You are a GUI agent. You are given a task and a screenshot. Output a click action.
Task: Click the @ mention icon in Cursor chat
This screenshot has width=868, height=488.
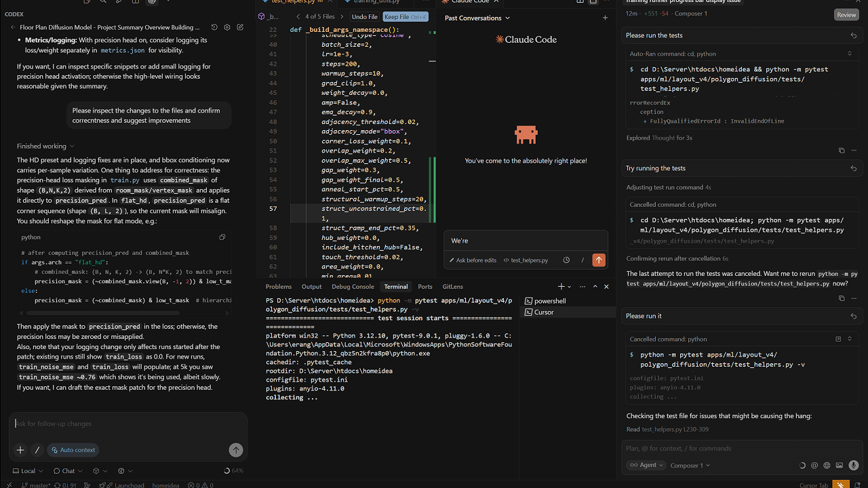814,466
